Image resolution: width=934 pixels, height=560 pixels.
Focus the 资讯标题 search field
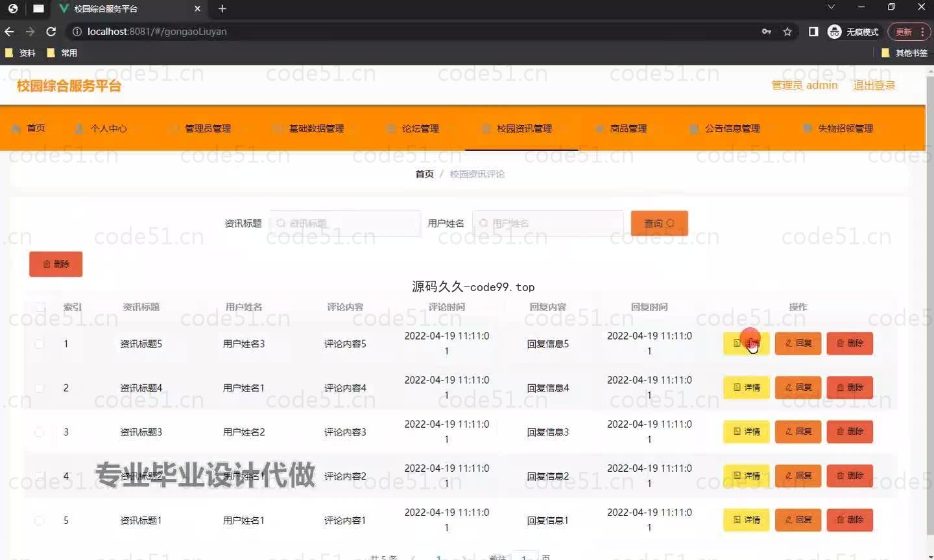tap(345, 223)
